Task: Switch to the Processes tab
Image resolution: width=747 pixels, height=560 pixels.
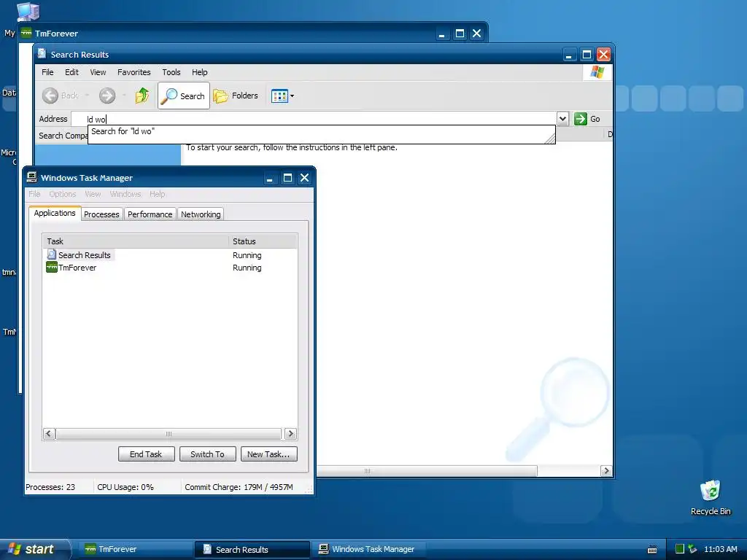Action: pos(101,214)
